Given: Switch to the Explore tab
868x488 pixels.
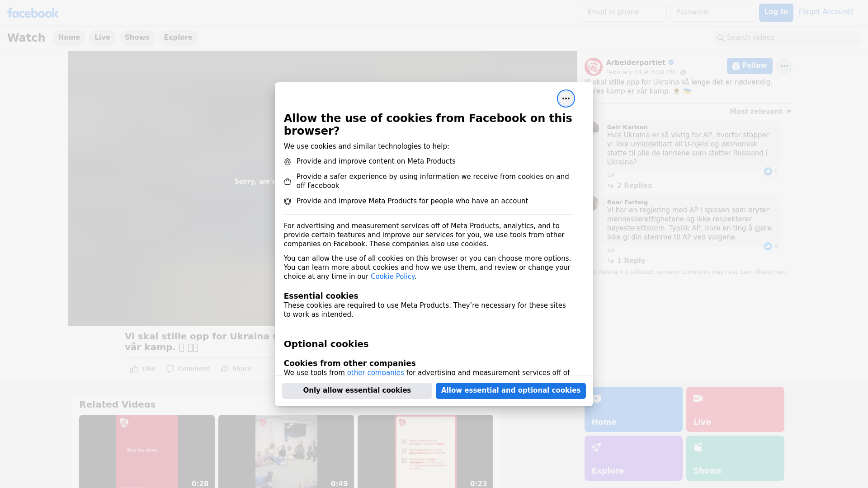Looking at the screenshot, I should point(178,38).
